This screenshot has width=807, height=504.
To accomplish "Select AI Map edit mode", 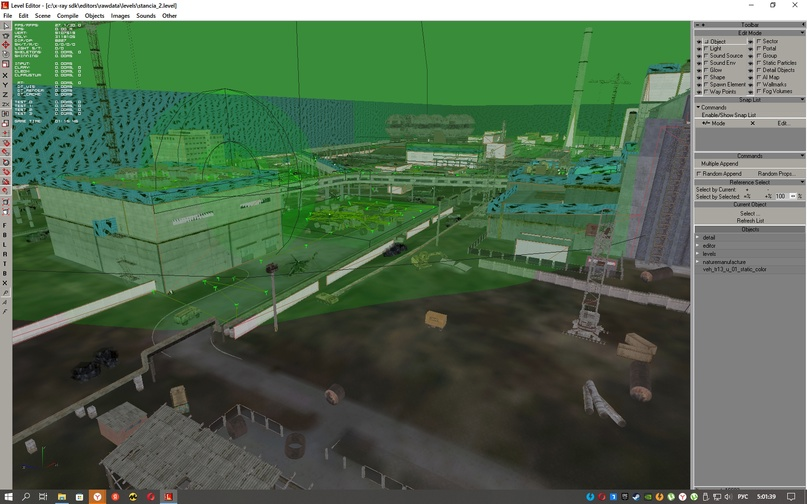I will (x=767, y=77).
